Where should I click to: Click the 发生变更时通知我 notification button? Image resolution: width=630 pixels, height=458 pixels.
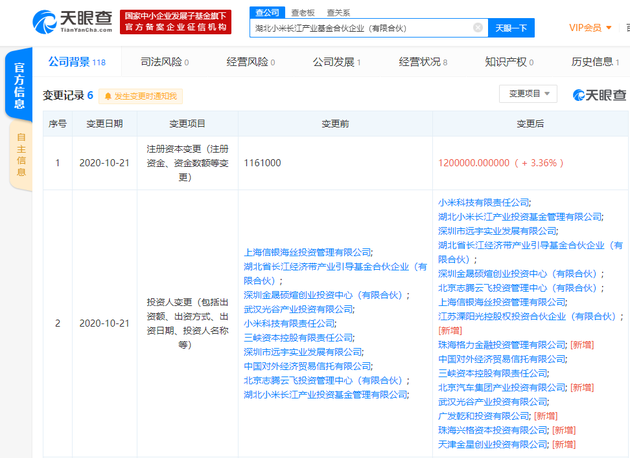141,96
